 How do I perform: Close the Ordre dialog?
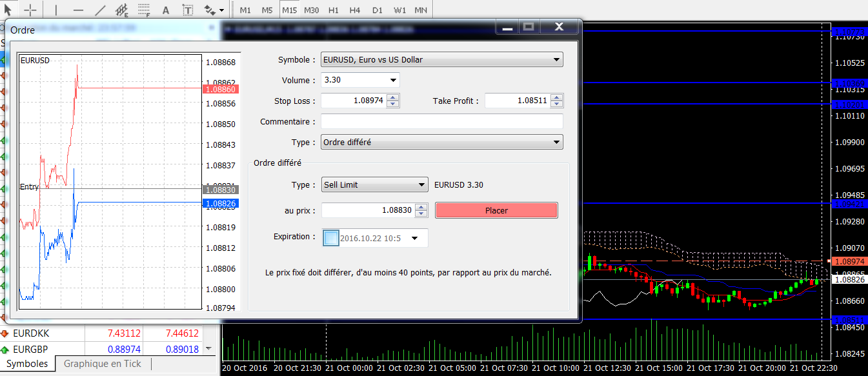point(559,27)
